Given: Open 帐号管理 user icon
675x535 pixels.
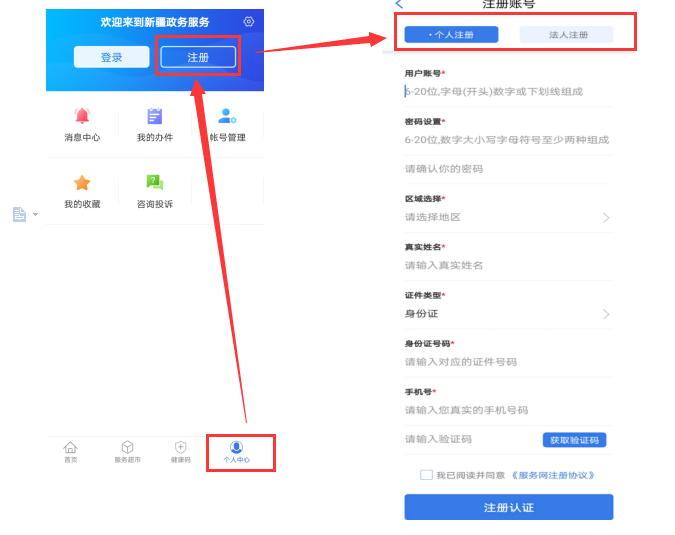Looking at the screenshot, I should click(x=227, y=116).
